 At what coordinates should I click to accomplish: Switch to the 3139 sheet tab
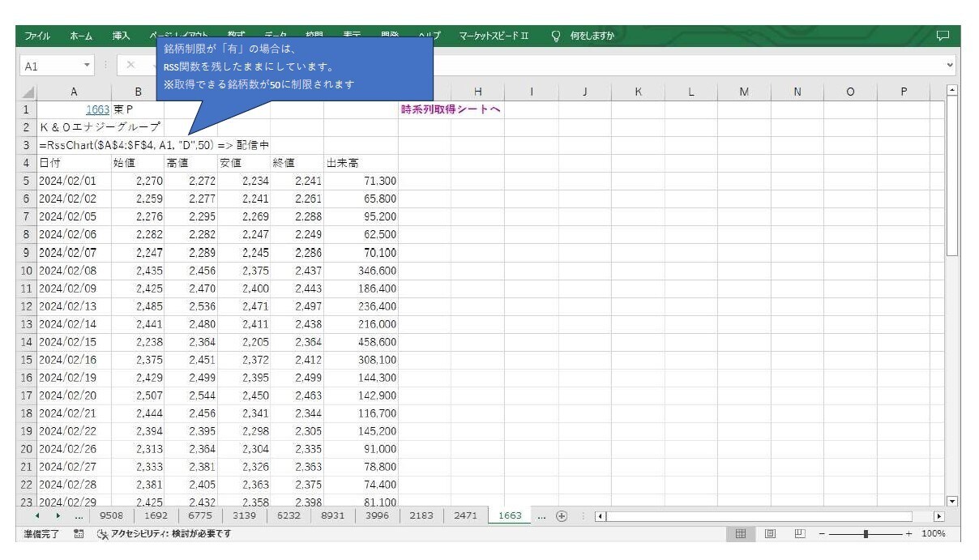click(x=244, y=515)
